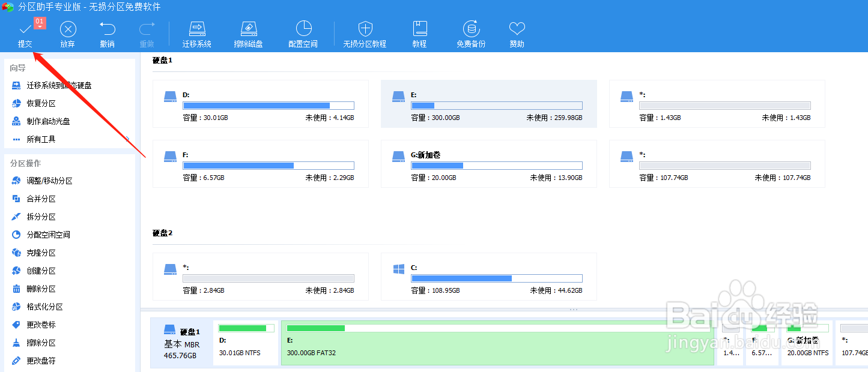Select the E: partition card
The height and width of the screenshot is (372, 868).
[488, 103]
